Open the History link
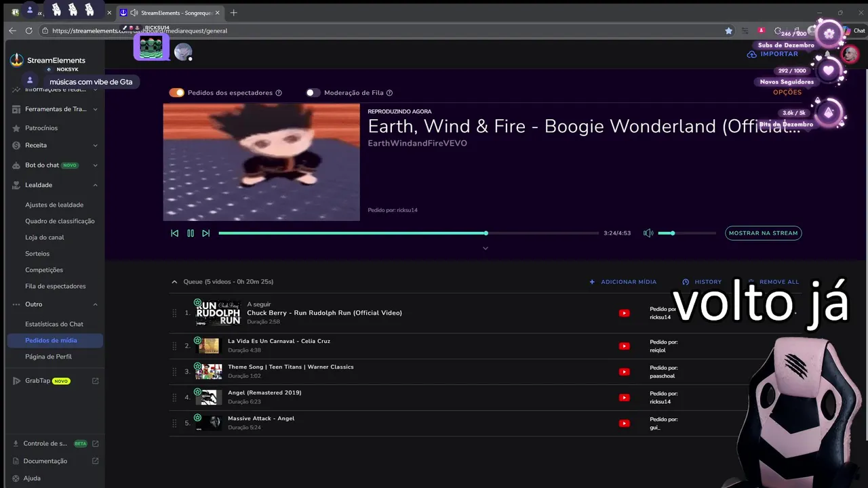Screen dimensions: 868x488 tap(702, 282)
